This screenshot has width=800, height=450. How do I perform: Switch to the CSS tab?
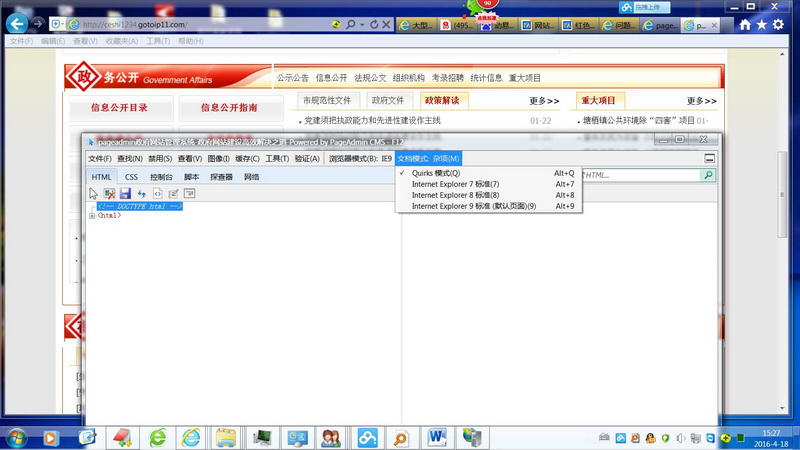tap(131, 177)
